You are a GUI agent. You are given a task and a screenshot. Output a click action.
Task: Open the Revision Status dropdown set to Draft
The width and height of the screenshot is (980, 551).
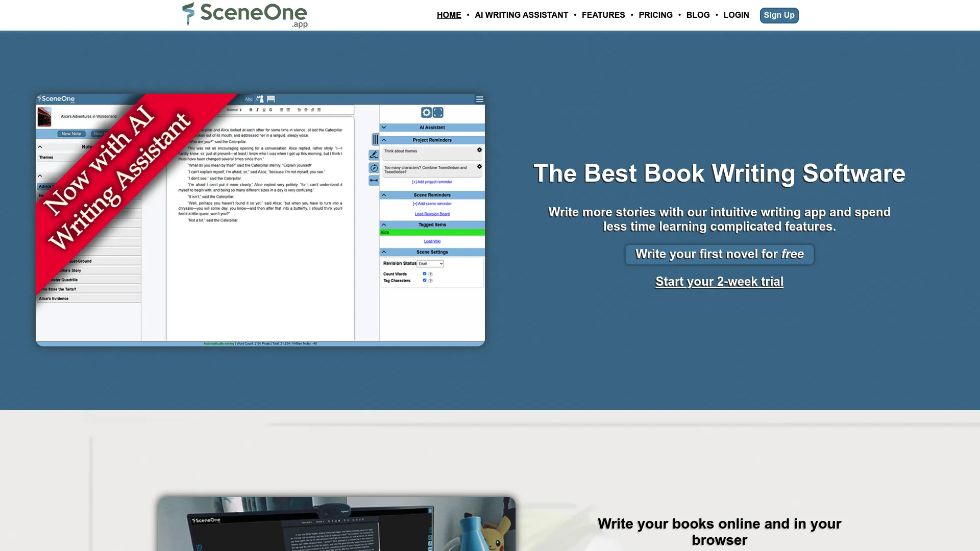click(x=430, y=263)
